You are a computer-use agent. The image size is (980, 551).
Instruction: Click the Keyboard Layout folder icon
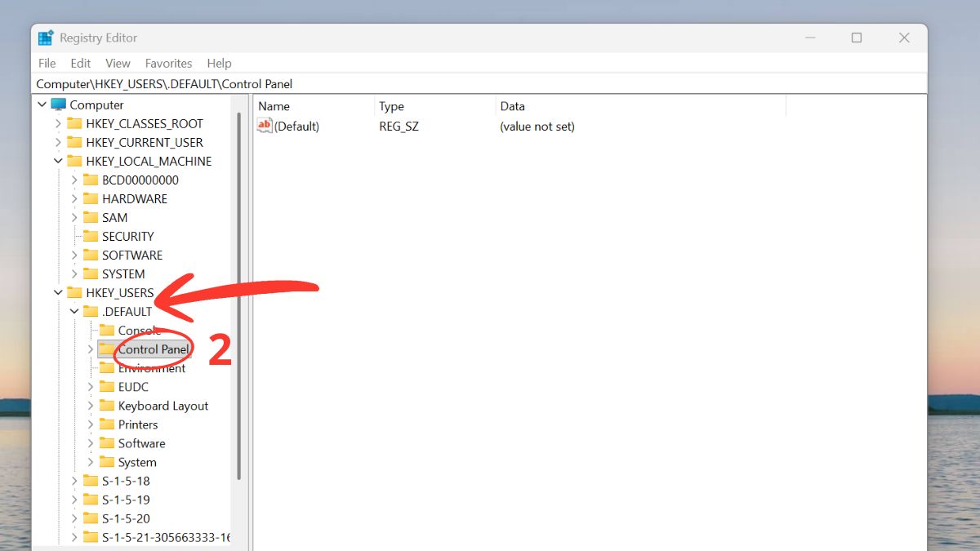coord(107,406)
